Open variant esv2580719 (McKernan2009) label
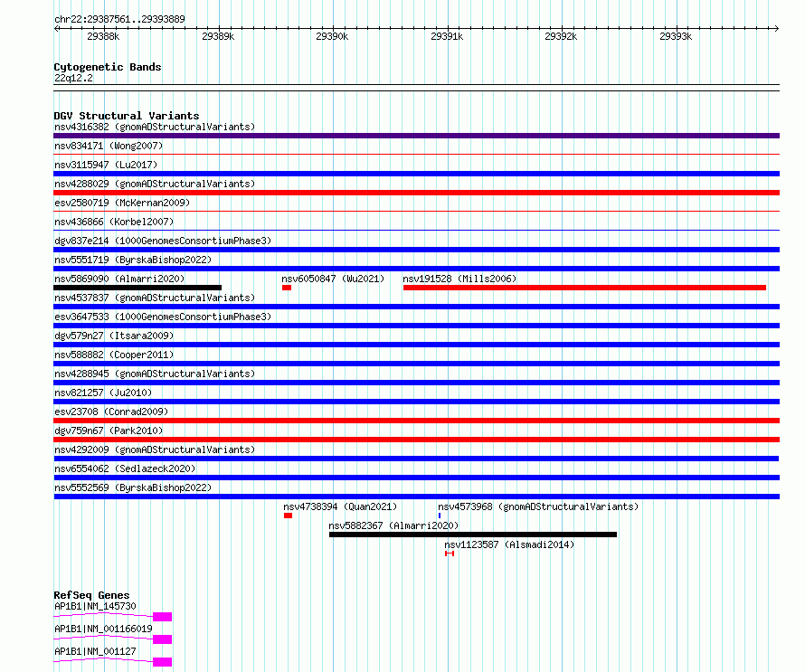Viewport: 805px width, 672px height. [122, 203]
